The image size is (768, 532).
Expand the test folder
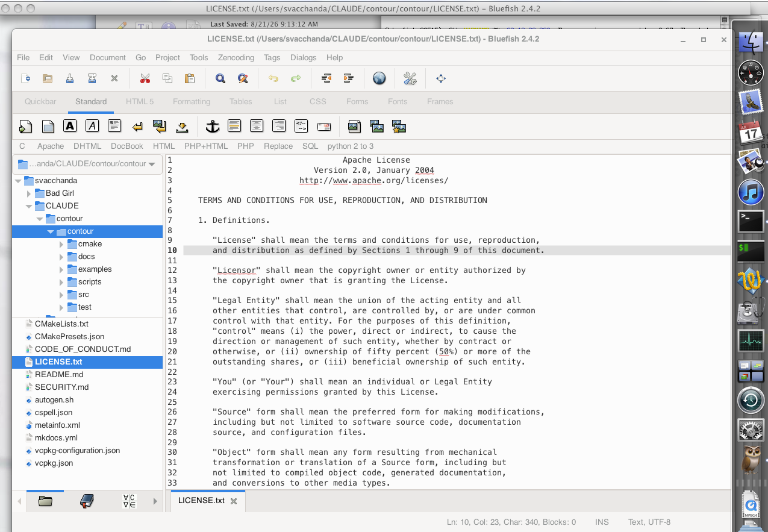click(61, 307)
